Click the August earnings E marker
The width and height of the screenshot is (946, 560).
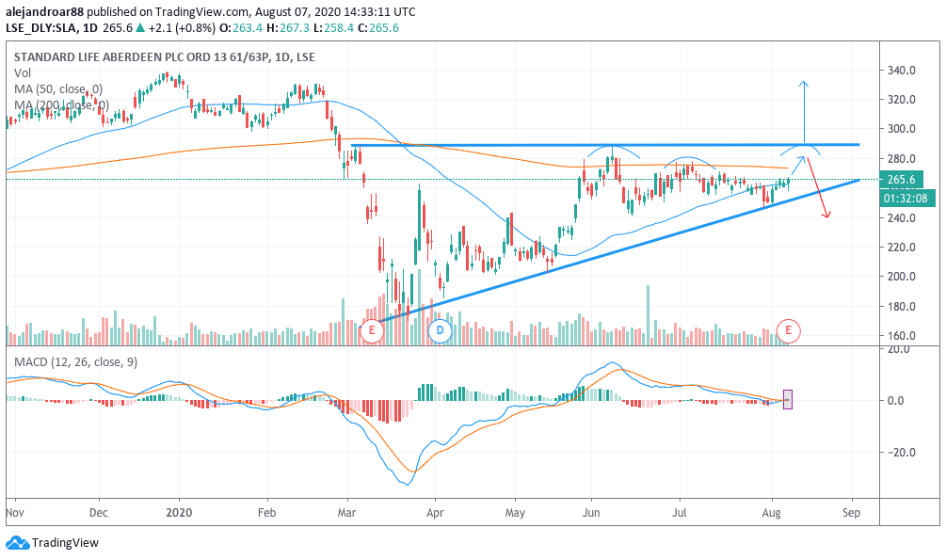tap(788, 330)
